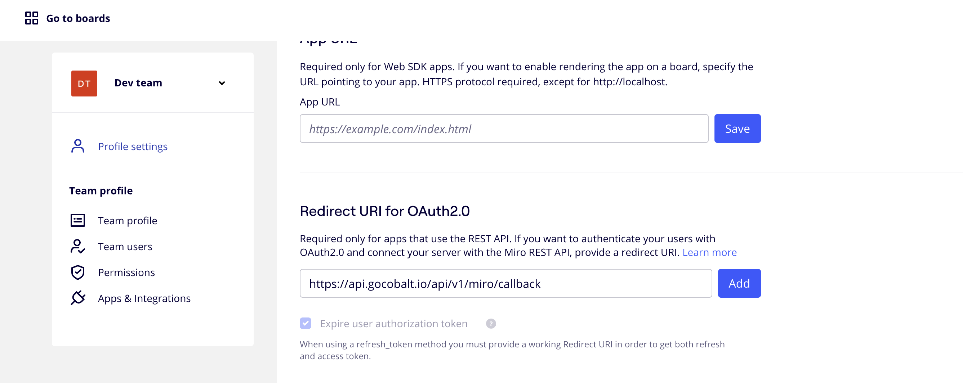This screenshot has height=383, width=980.
Task: Select the Profile settings person icon
Action: pos(78,146)
